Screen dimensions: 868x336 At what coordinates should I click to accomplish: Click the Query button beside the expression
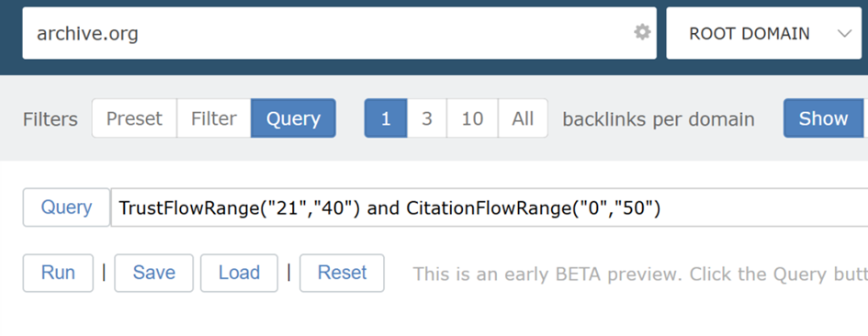pos(66,207)
